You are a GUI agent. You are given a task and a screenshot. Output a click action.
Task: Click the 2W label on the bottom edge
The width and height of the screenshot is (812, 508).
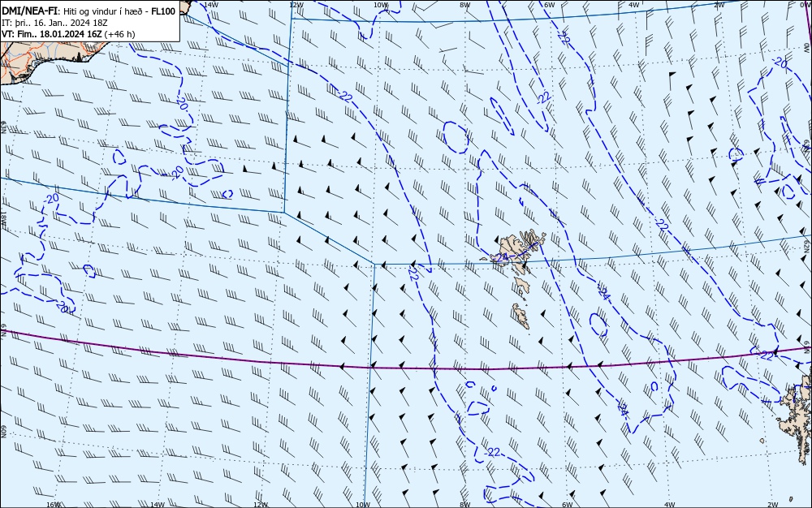tap(773, 505)
